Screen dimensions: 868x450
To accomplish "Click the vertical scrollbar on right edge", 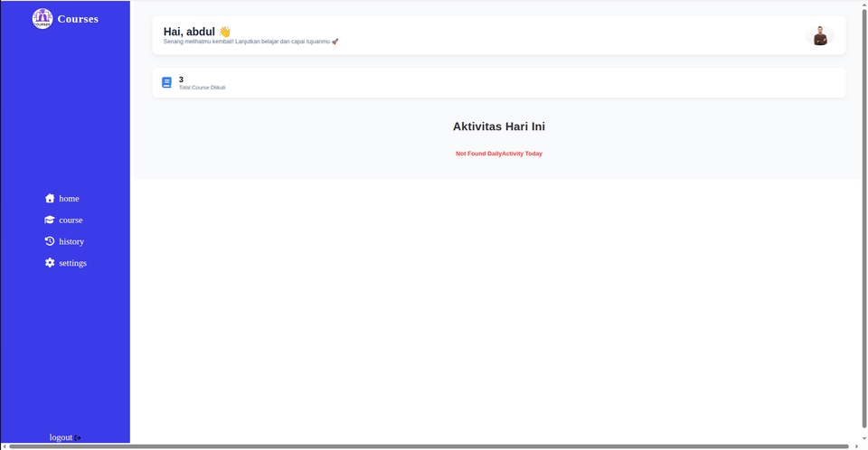I will 863,217.
